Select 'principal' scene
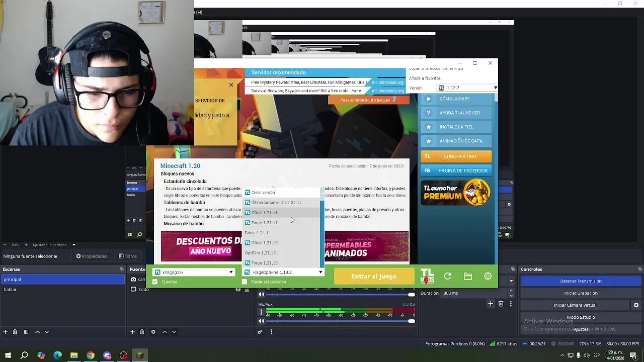 tap(62, 280)
